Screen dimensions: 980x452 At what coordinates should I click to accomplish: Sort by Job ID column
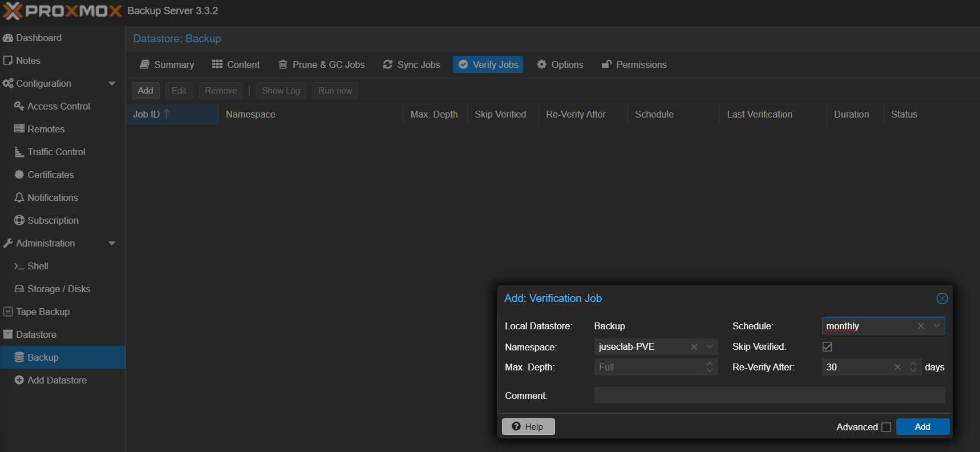172,114
